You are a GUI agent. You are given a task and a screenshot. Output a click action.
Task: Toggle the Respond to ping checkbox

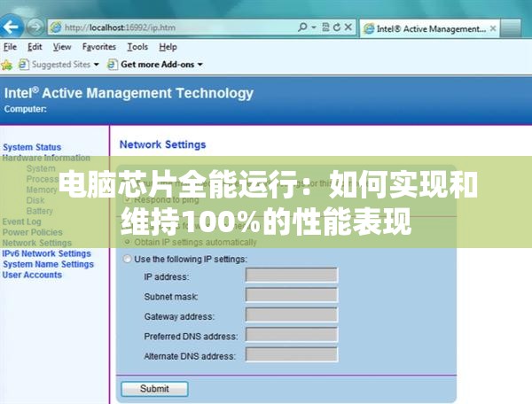tap(128, 199)
